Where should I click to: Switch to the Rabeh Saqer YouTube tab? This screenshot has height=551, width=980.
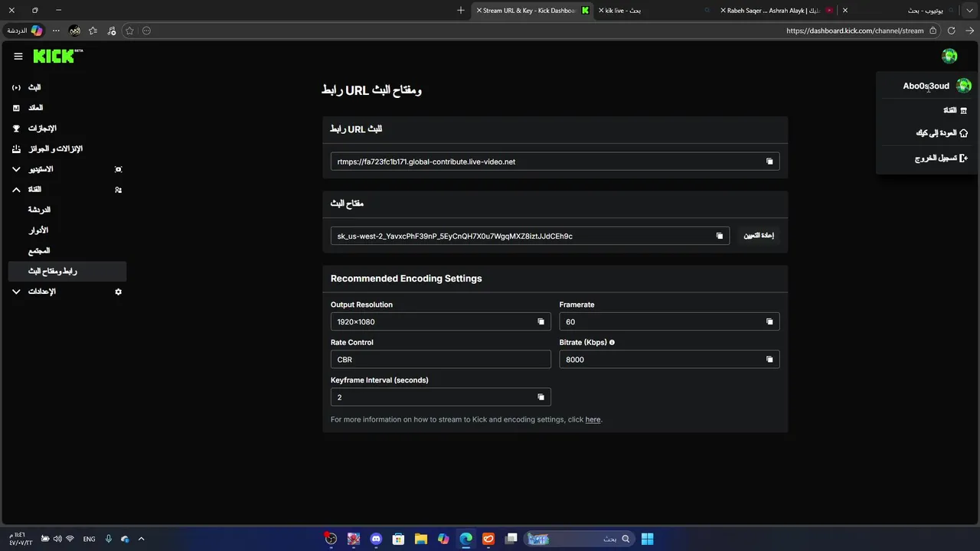tap(777, 11)
